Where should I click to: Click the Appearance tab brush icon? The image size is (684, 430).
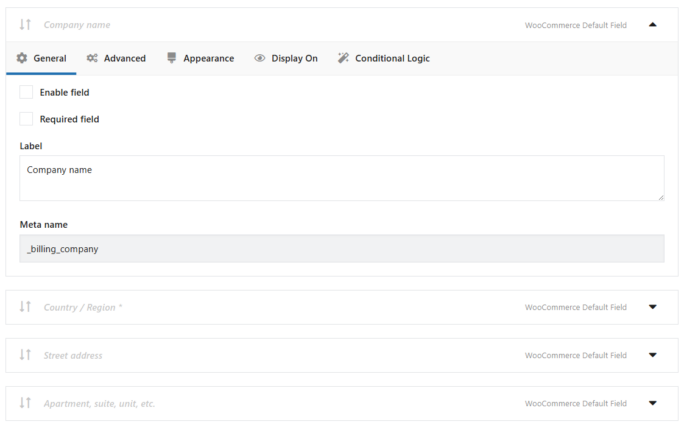point(172,58)
